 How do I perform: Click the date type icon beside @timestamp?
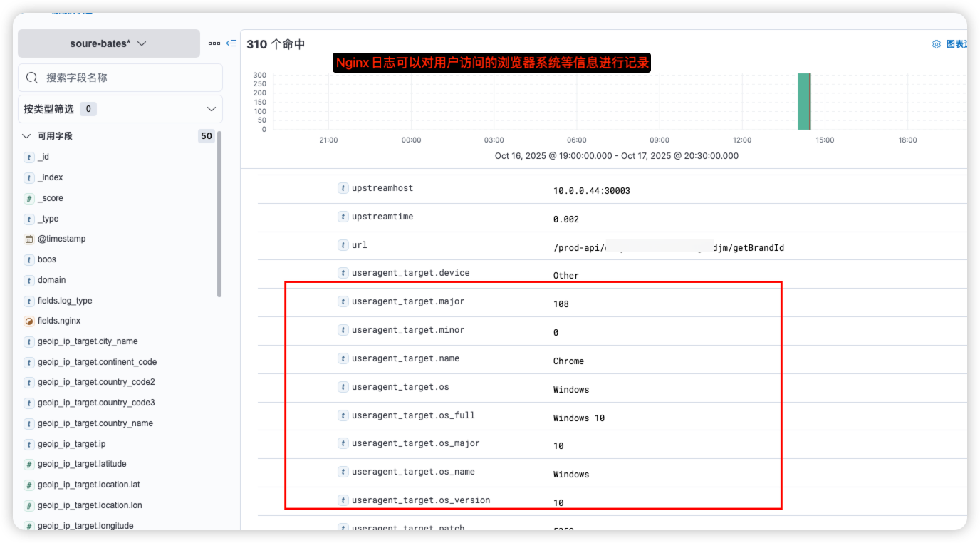pyautogui.click(x=29, y=239)
